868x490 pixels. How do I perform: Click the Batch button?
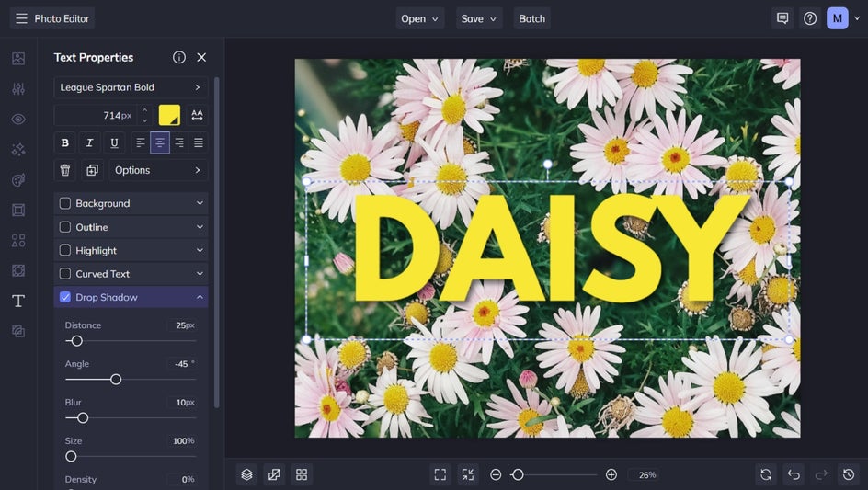tap(531, 18)
